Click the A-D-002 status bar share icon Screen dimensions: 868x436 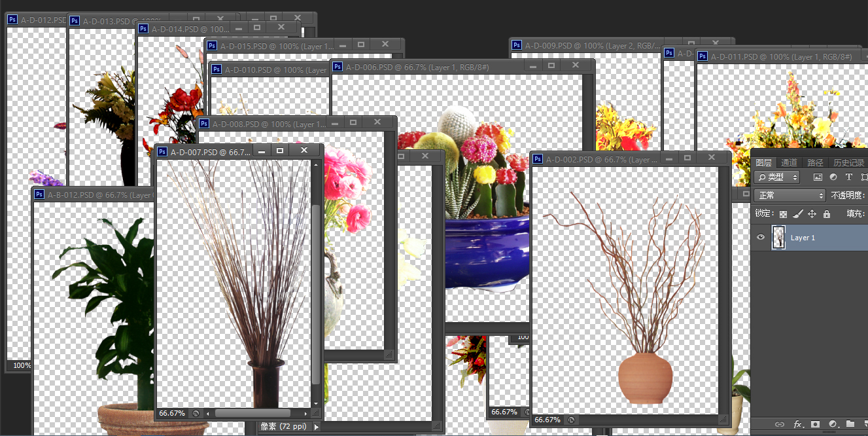(571, 420)
